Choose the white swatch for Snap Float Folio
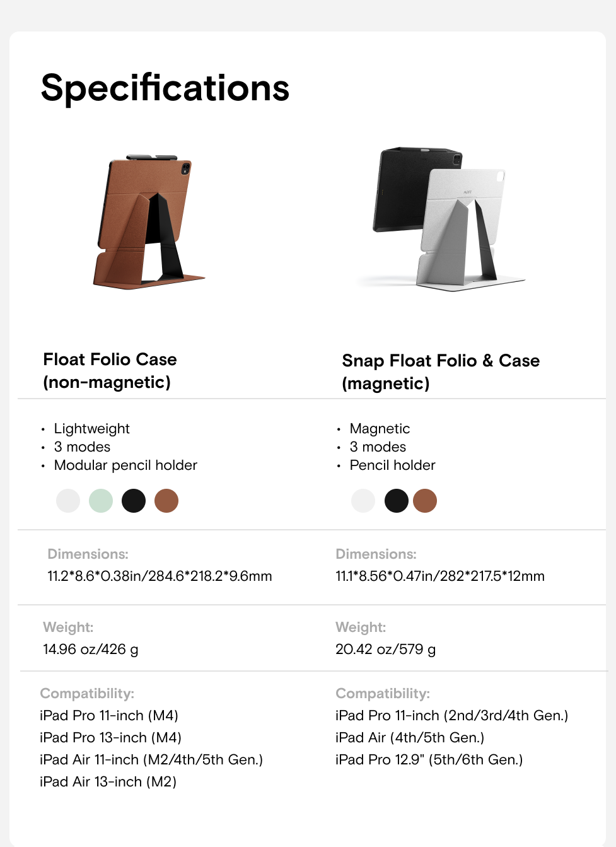Image resolution: width=616 pixels, height=847 pixels. (x=363, y=501)
